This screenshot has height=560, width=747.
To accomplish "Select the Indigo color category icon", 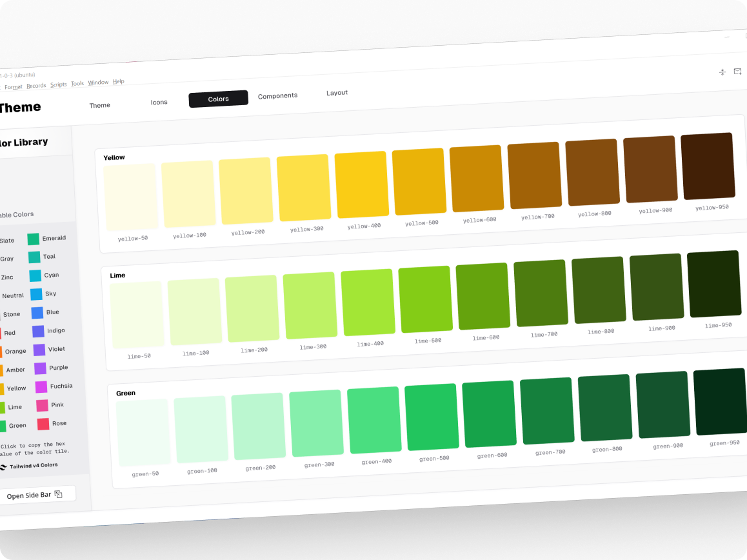I will 38,330.
